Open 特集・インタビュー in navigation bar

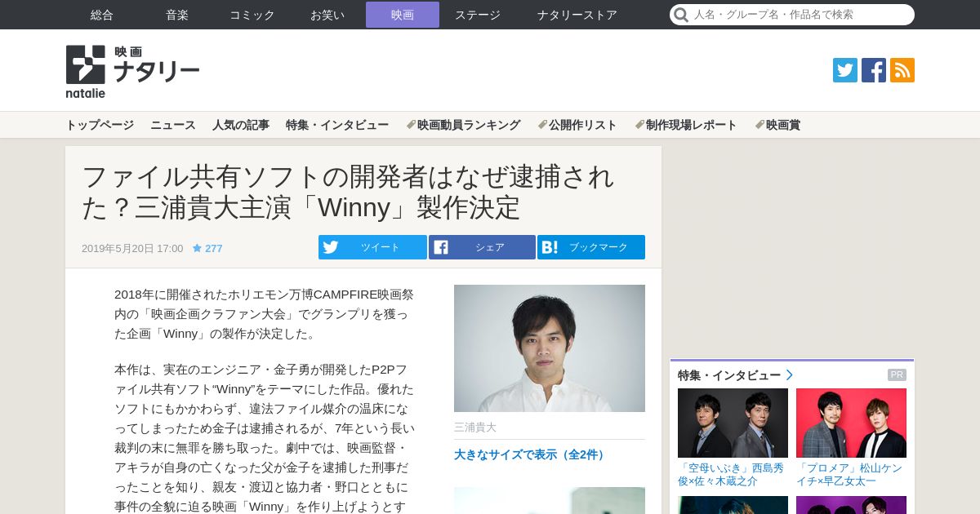pyautogui.click(x=337, y=125)
